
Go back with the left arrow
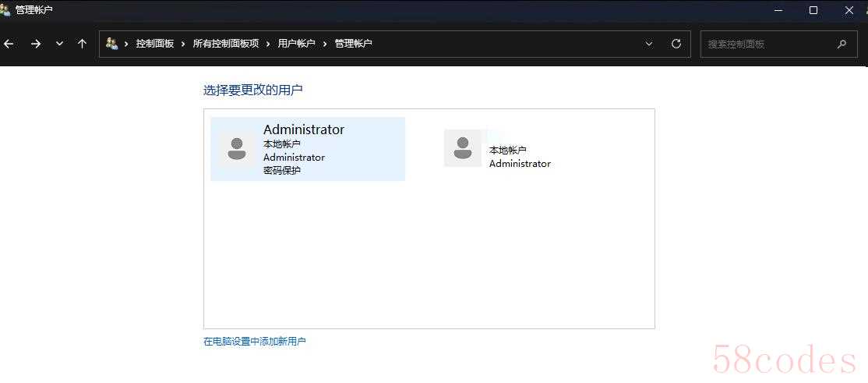(x=9, y=44)
